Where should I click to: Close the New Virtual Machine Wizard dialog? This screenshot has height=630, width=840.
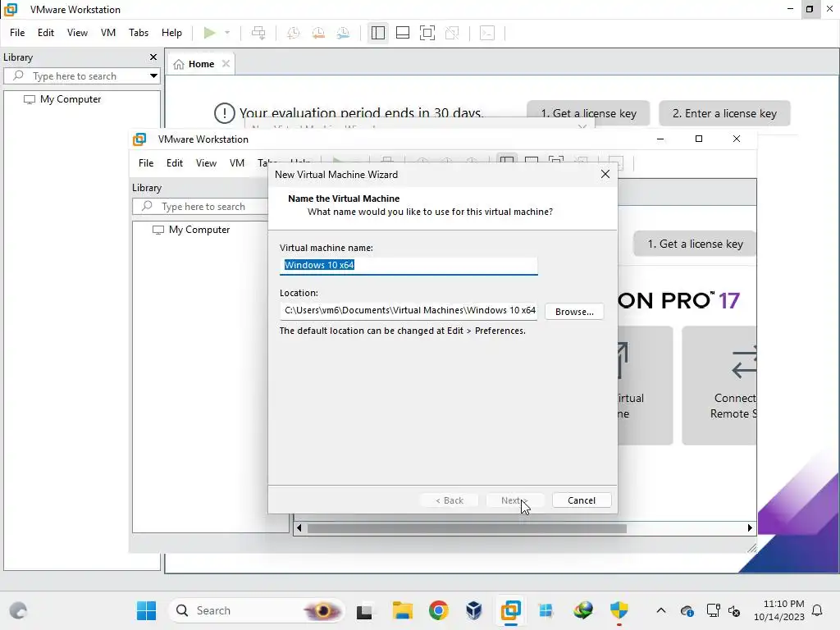605,174
